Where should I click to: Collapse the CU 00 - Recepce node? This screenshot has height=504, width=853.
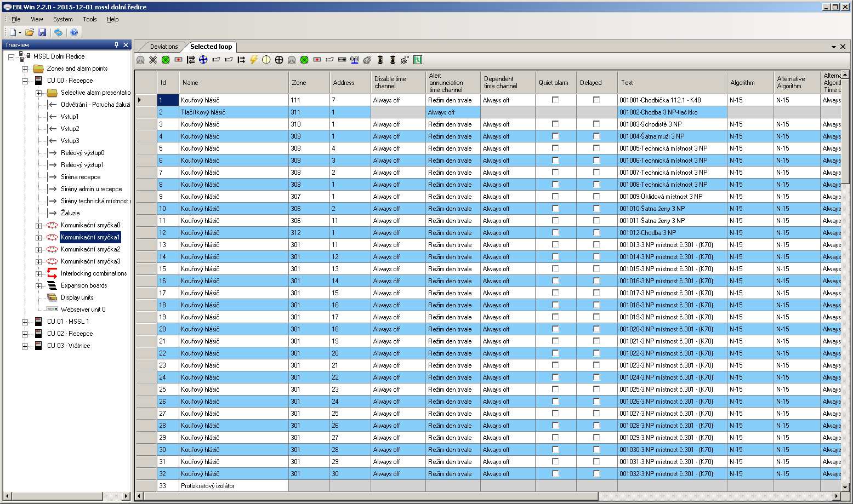point(25,81)
